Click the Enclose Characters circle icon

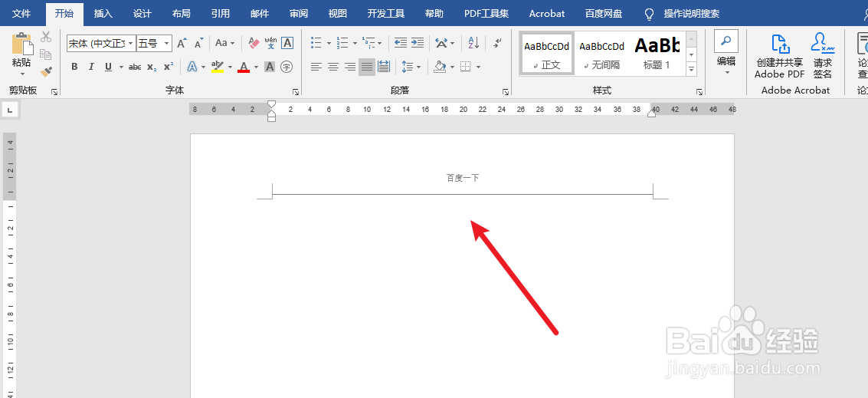pos(287,67)
